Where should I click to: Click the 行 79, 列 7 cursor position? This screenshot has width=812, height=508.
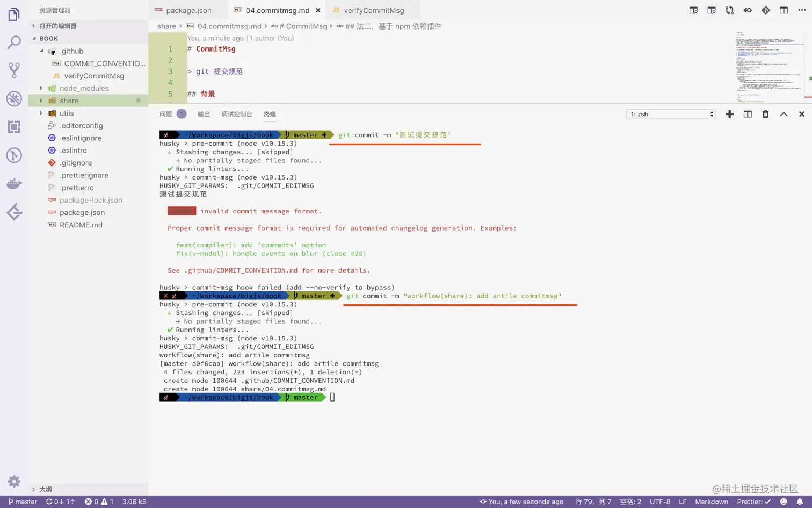593,502
